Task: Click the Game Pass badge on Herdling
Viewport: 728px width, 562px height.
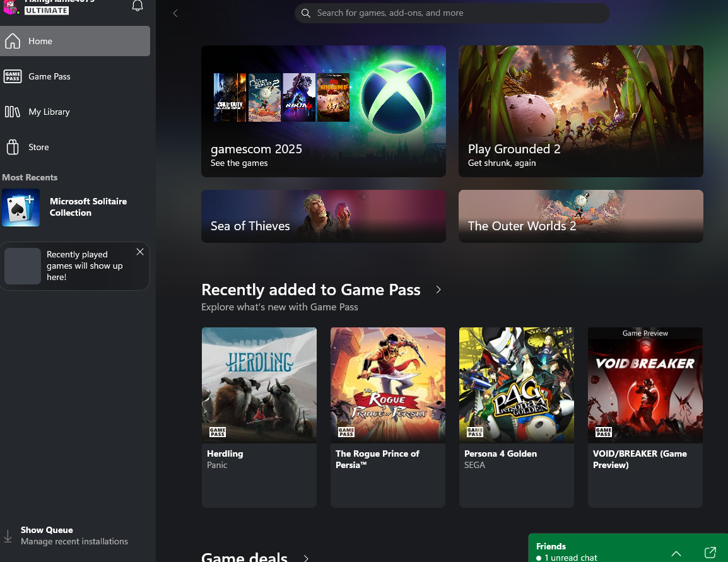Action: (217, 432)
